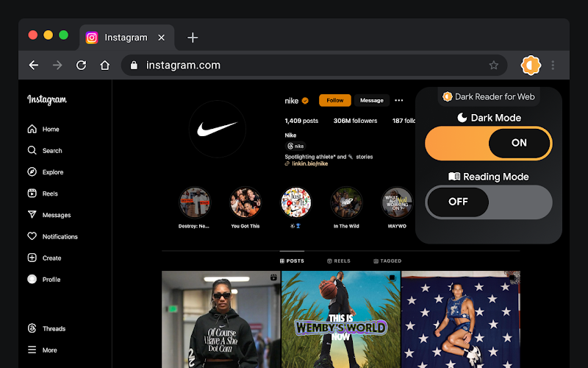The width and height of the screenshot is (588, 368).
Task: Turn off the Dark Mode toggle
Action: 489,143
